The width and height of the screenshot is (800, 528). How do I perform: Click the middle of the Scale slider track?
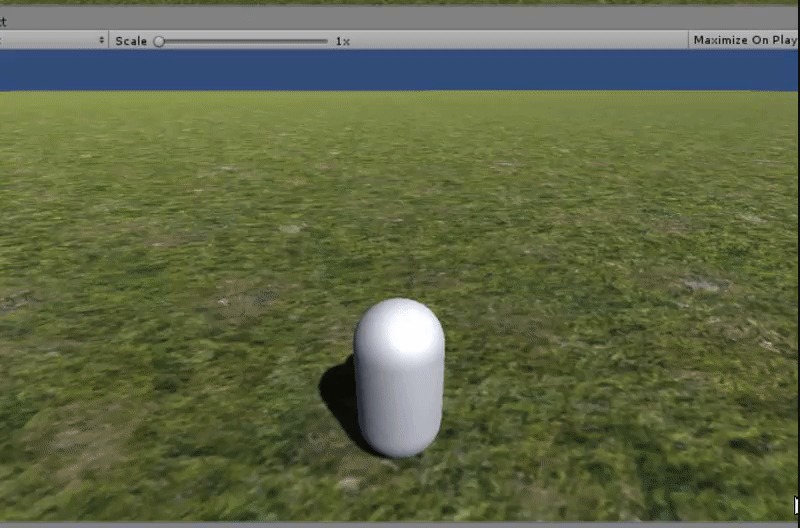pos(243,41)
